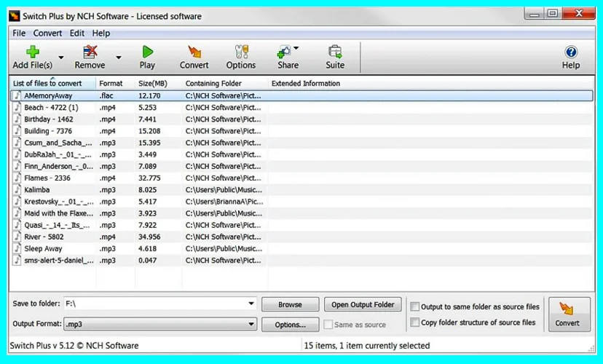Click the Options... button beside Output Format
The height and width of the screenshot is (364, 603).
coord(291,325)
